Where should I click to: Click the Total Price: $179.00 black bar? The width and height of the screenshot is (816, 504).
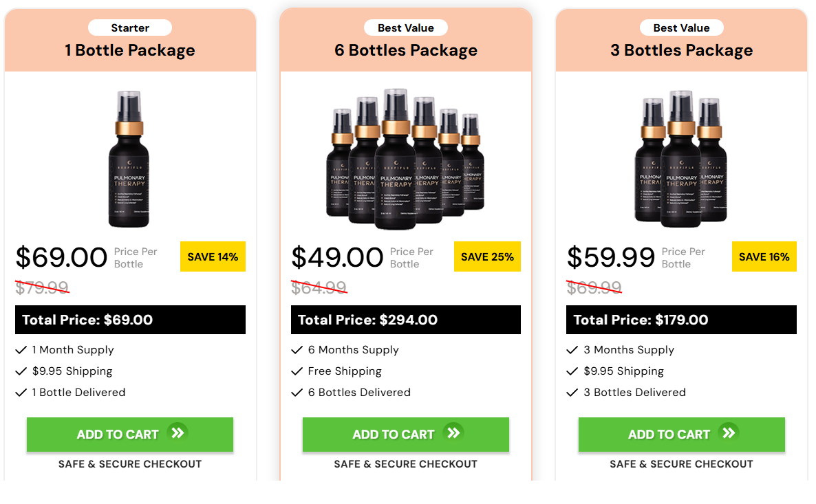(681, 320)
